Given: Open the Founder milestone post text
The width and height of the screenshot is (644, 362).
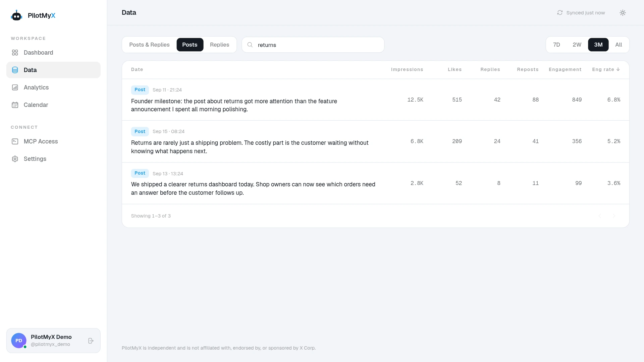Looking at the screenshot, I should [234, 105].
